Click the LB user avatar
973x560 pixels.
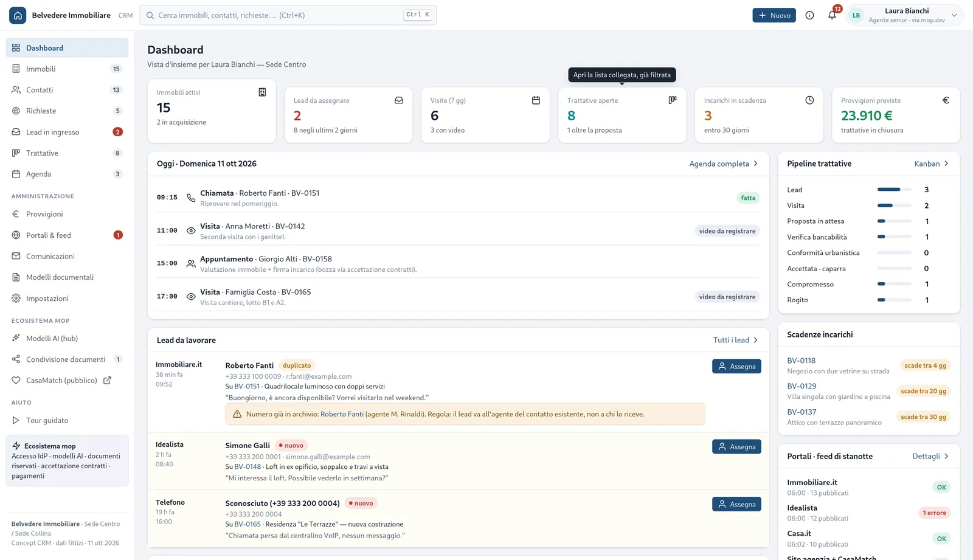856,15
